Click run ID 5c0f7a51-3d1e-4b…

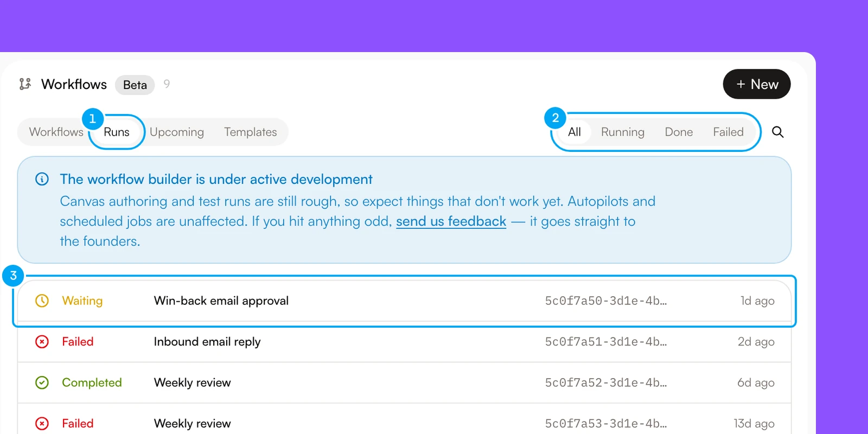click(606, 342)
